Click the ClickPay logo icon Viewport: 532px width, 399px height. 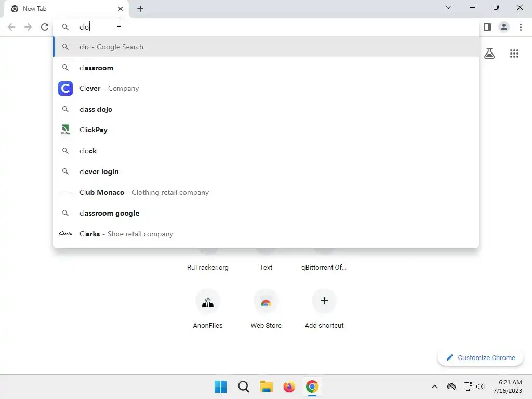65,129
